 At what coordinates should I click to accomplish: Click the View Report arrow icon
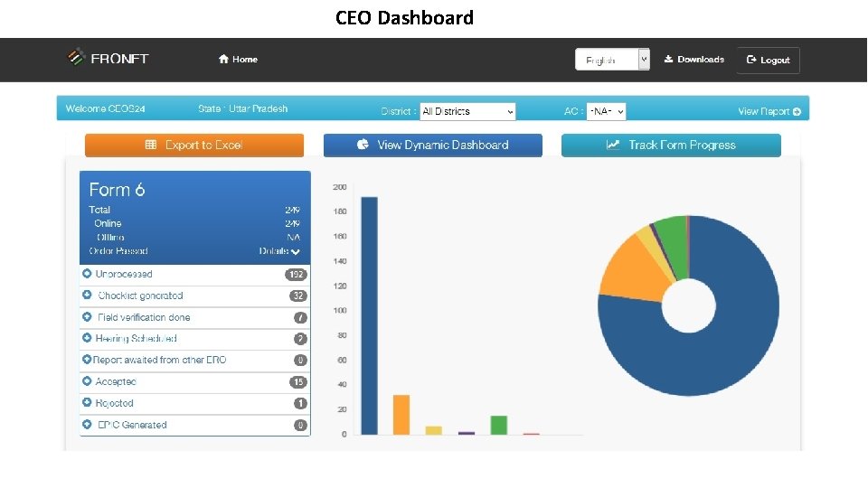(797, 111)
